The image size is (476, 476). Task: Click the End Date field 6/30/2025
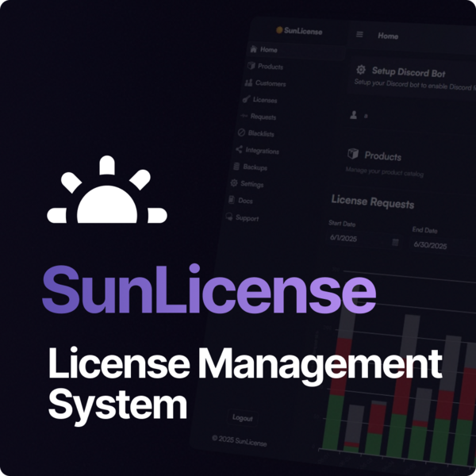click(x=443, y=245)
